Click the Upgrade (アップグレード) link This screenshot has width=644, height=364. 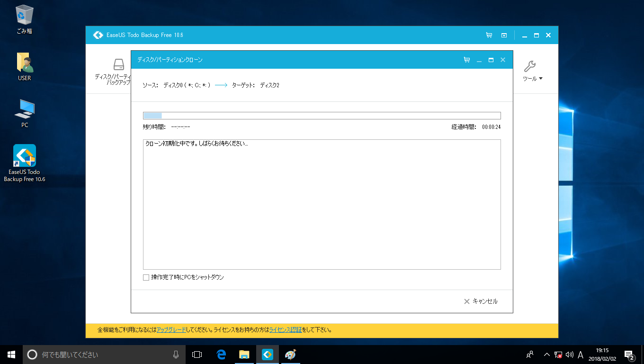171,330
